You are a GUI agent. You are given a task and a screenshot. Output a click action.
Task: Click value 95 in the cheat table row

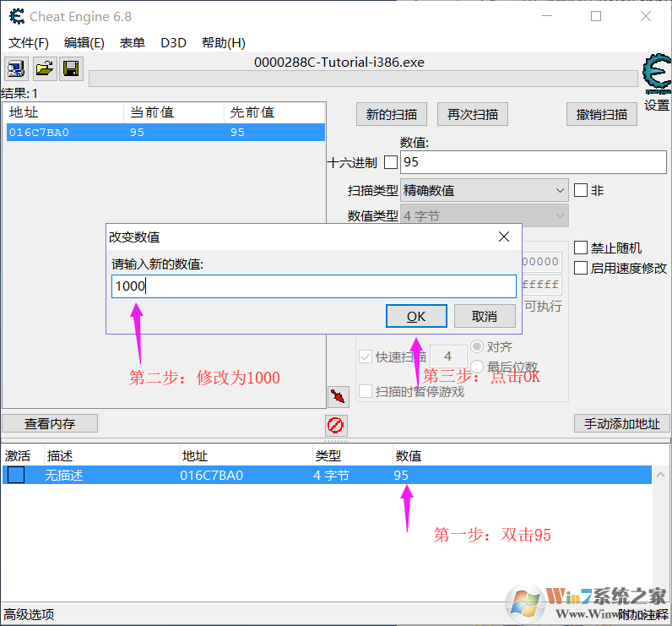(x=401, y=475)
